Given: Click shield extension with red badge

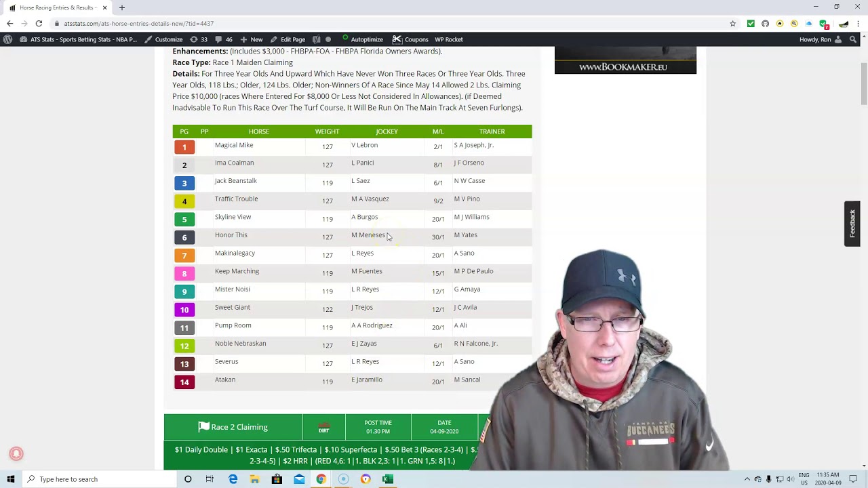Looking at the screenshot, I should click(x=824, y=24).
